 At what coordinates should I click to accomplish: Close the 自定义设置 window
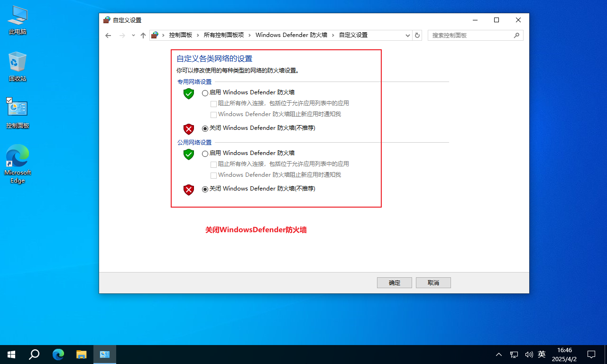(x=518, y=20)
